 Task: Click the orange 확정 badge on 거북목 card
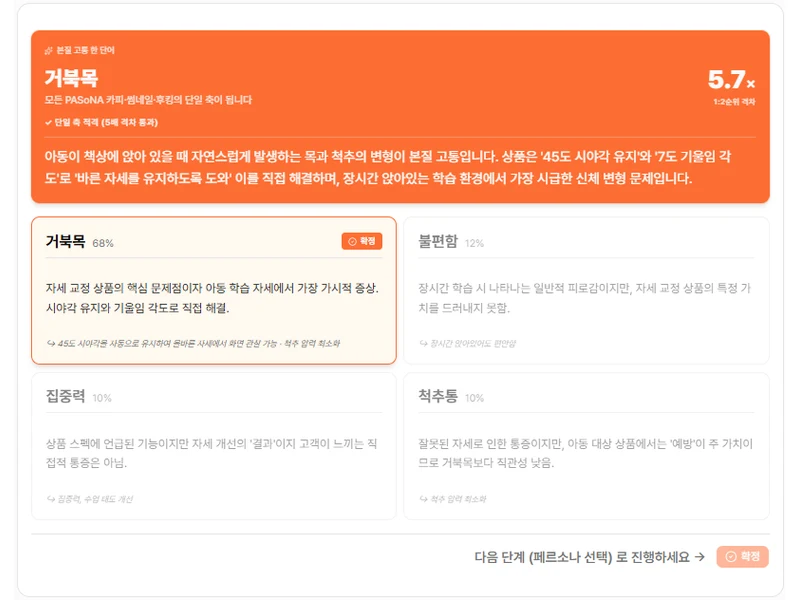362,241
